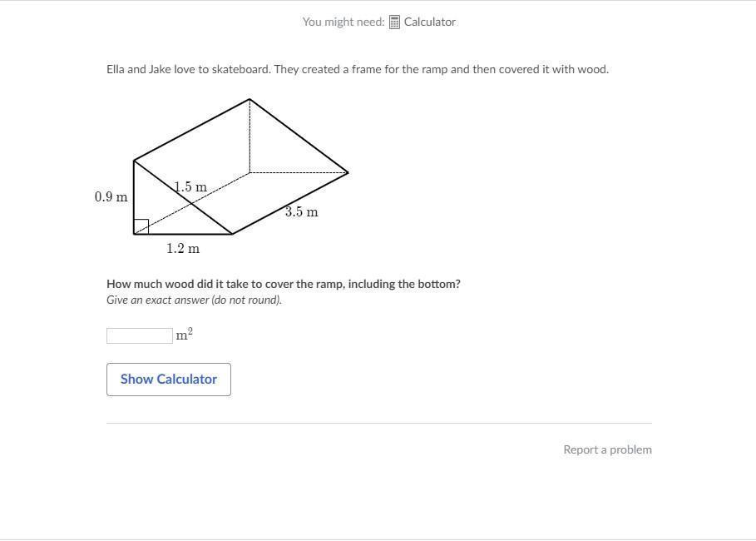Click the right-angle square marker in diagram
756x541 pixels.
coord(141,226)
